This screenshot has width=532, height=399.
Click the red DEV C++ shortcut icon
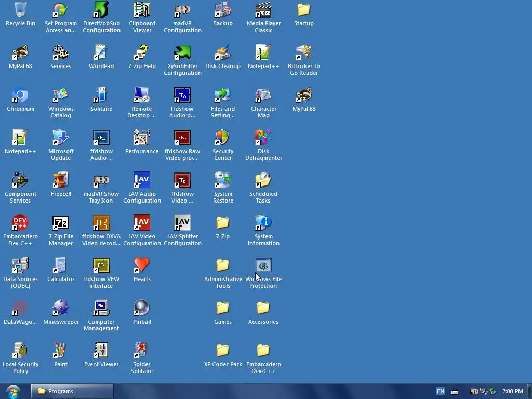tap(20, 222)
